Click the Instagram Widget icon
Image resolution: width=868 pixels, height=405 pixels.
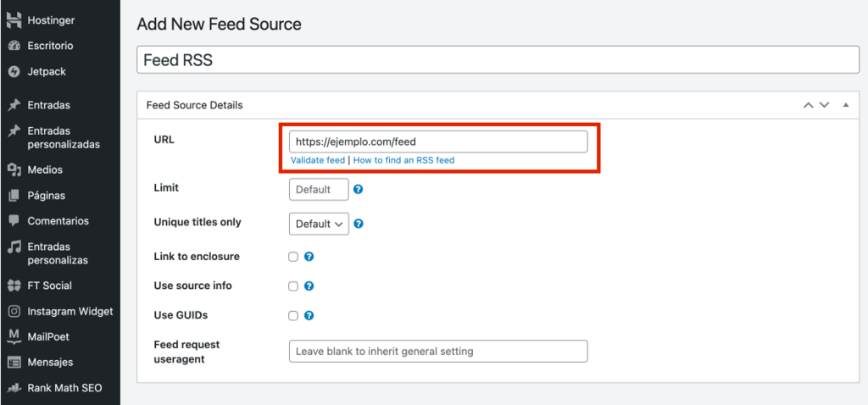tap(14, 311)
